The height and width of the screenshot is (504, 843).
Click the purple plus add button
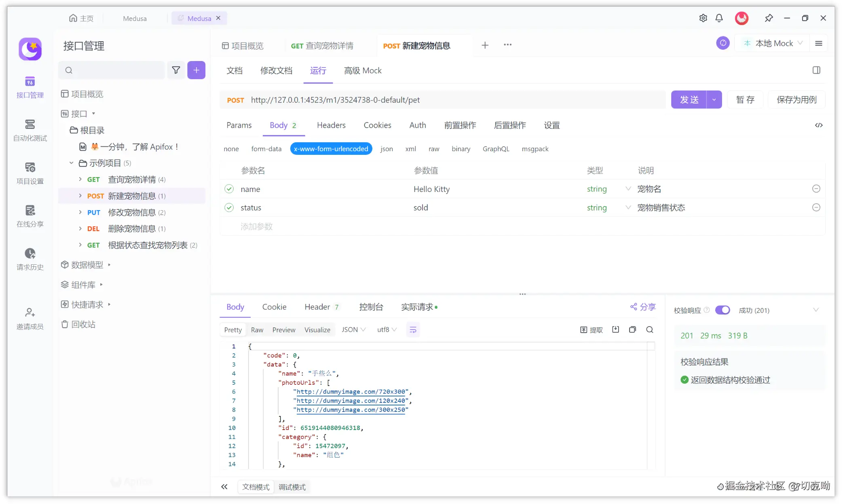coord(196,70)
